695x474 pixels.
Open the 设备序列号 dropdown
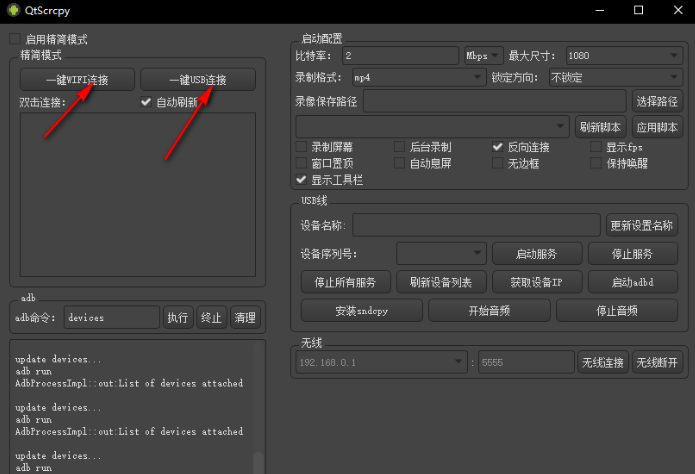click(441, 254)
